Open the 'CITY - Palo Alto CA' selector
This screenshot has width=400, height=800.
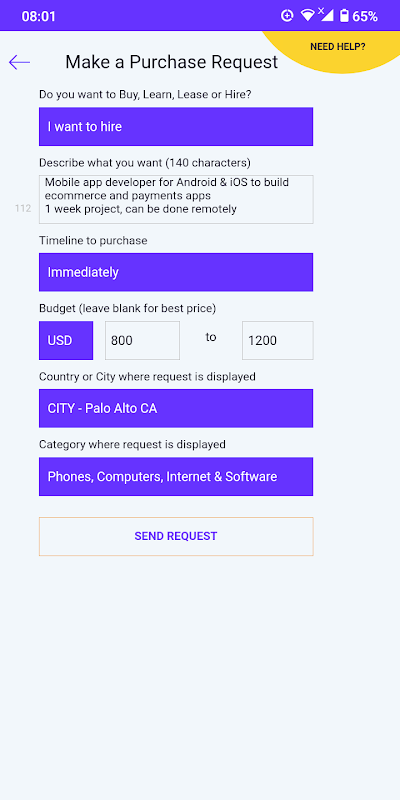point(176,409)
